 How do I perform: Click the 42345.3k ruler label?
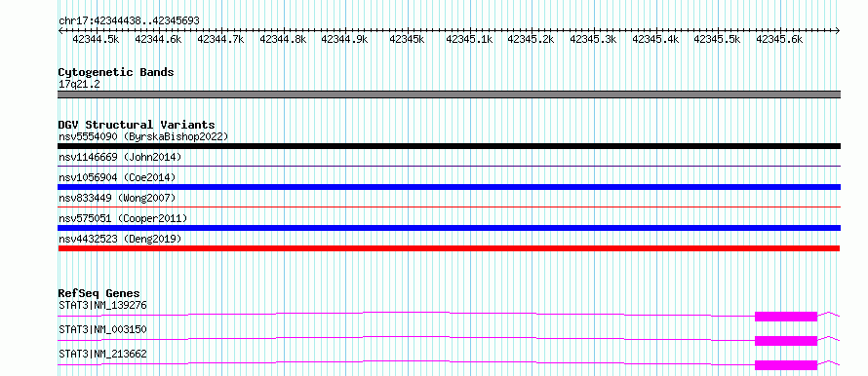(x=593, y=39)
